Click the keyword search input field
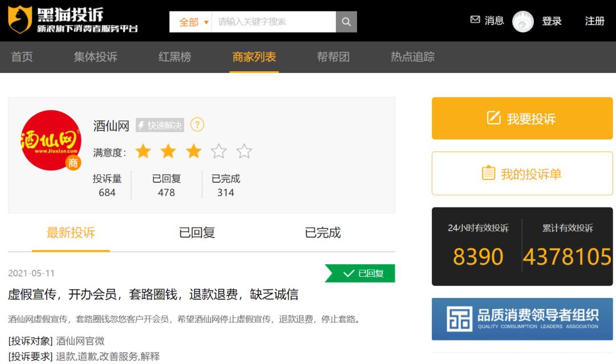The image size is (616, 364). click(x=273, y=22)
